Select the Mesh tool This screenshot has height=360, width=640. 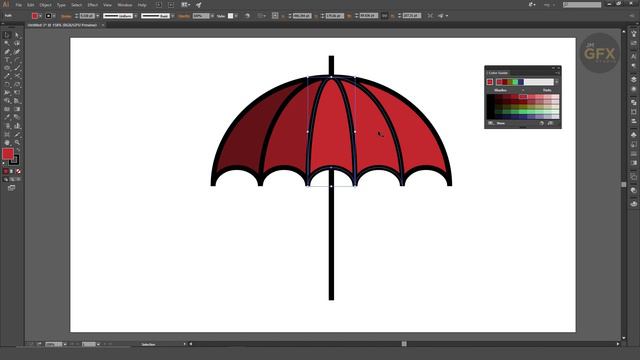coord(7,109)
